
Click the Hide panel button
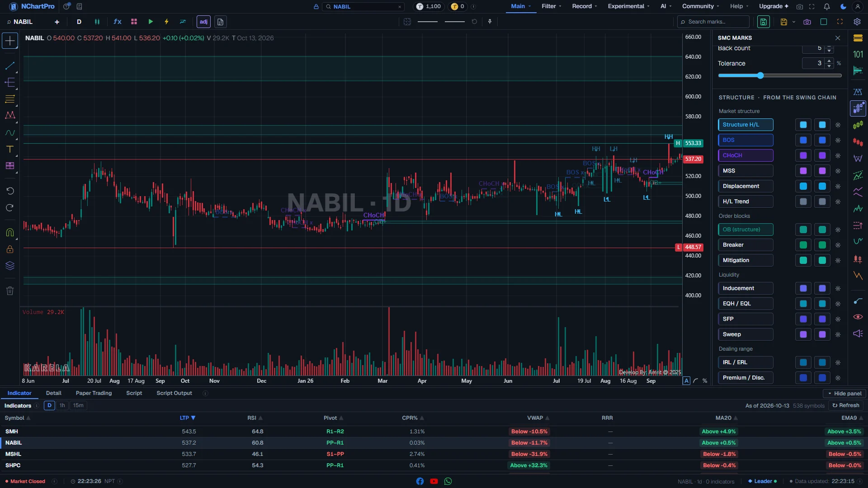(x=844, y=394)
